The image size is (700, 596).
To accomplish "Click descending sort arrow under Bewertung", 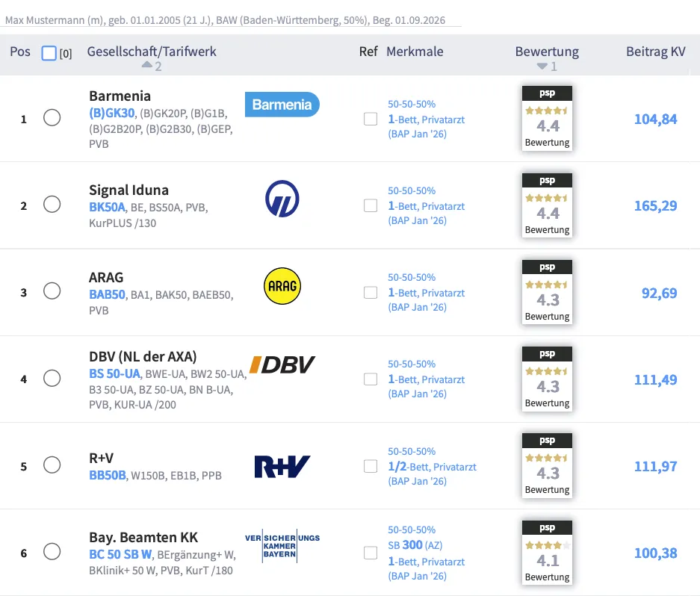I will pyautogui.click(x=542, y=66).
